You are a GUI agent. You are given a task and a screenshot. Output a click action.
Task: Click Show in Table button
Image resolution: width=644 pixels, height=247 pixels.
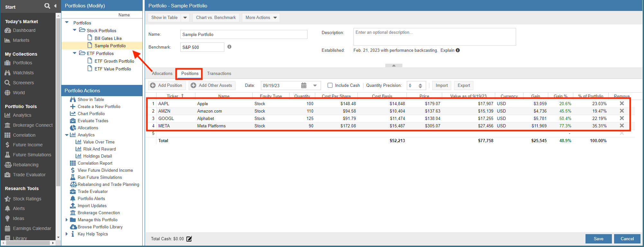(x=164, y=18)
